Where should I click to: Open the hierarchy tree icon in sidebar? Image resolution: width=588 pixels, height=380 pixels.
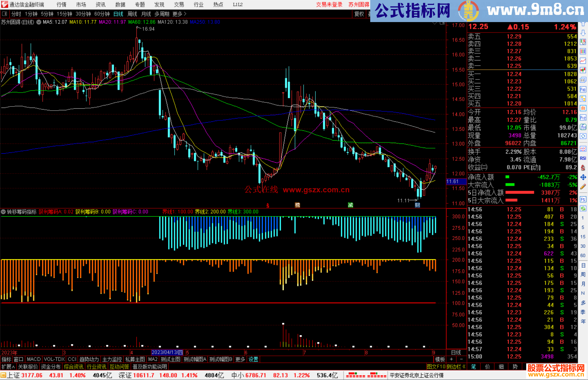[583, 99]
